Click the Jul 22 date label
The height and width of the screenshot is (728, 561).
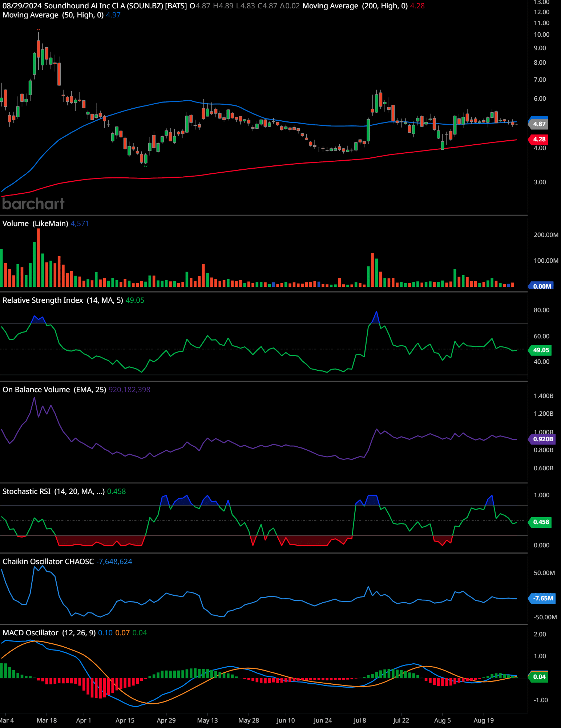[401, 720]
